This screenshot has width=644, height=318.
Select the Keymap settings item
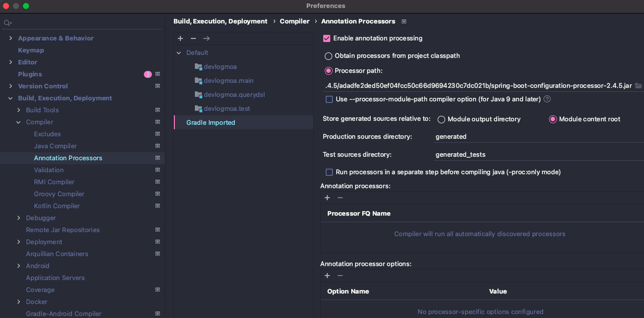(x=31, y=50)
